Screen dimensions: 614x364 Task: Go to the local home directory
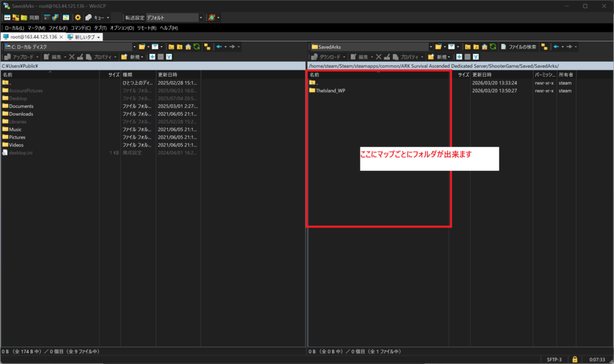188,47
